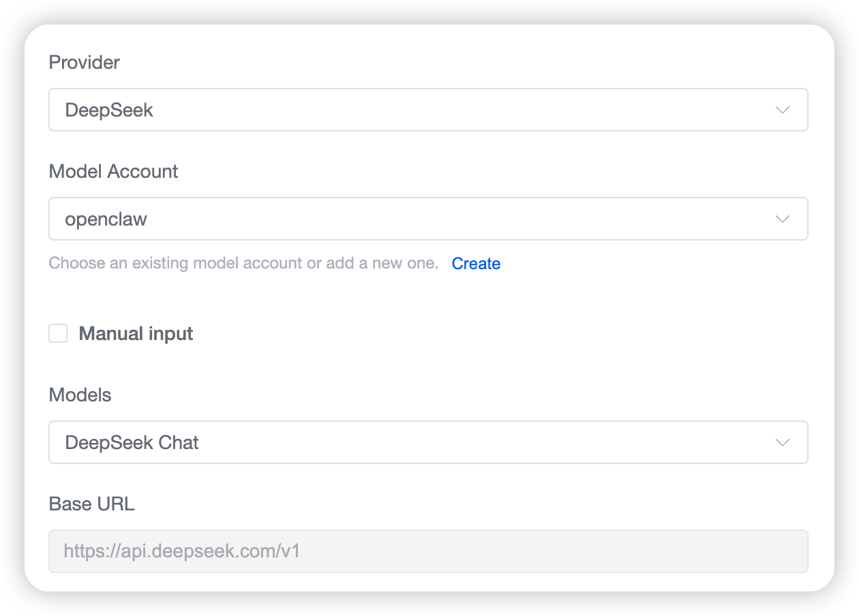Click the api.deepseek.com URL text
The height and width of the screenshot is (616, 859).
tap(182, 551)
